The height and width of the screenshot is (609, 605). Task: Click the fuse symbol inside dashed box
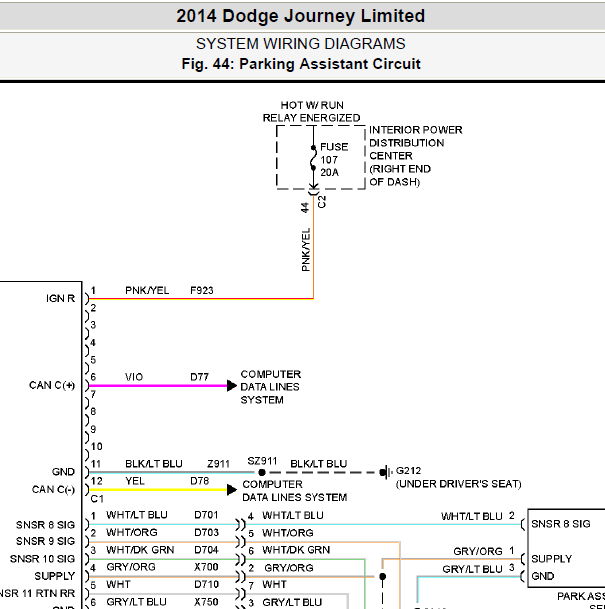313,158
